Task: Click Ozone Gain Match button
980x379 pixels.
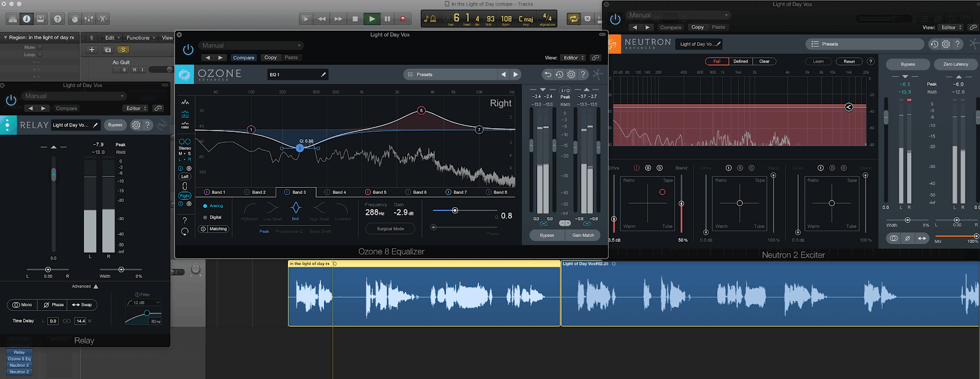Action: 583,235
